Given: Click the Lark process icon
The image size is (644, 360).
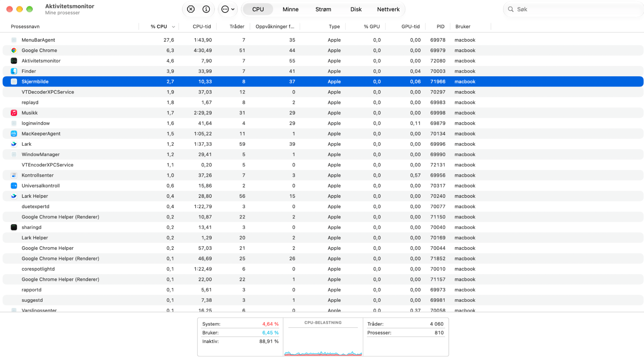Looking at the screenshot, I should (x=14, y=144).
